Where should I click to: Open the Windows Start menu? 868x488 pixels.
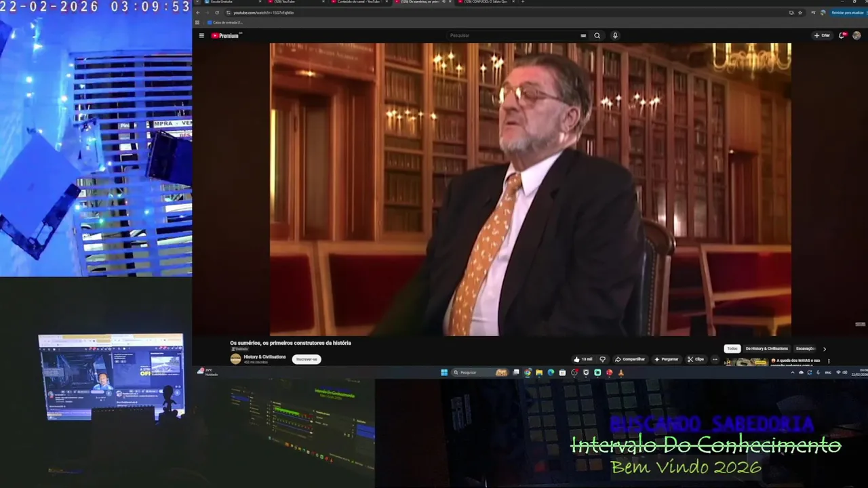point(444,372)
